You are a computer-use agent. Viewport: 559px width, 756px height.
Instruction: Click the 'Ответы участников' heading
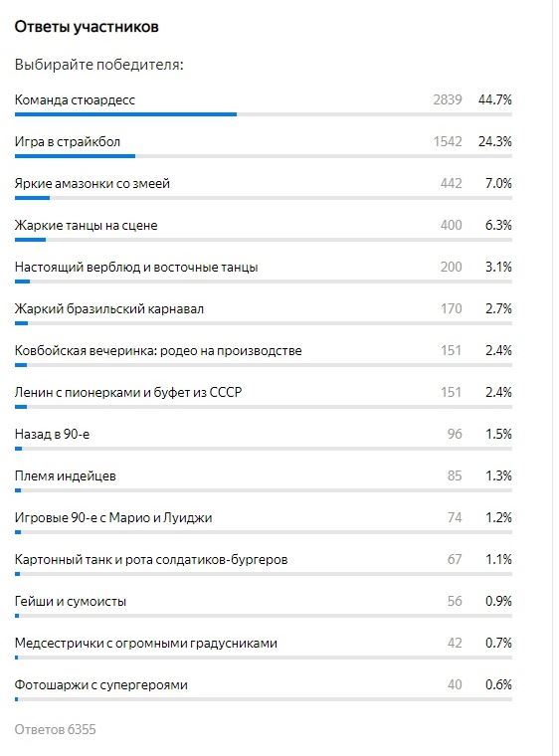coord(87,27)
